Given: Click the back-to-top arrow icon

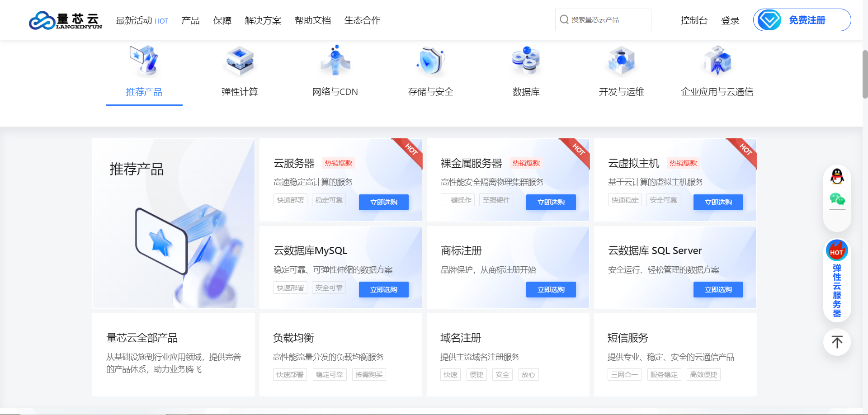Looking at the screenshot, I should 837,342.
